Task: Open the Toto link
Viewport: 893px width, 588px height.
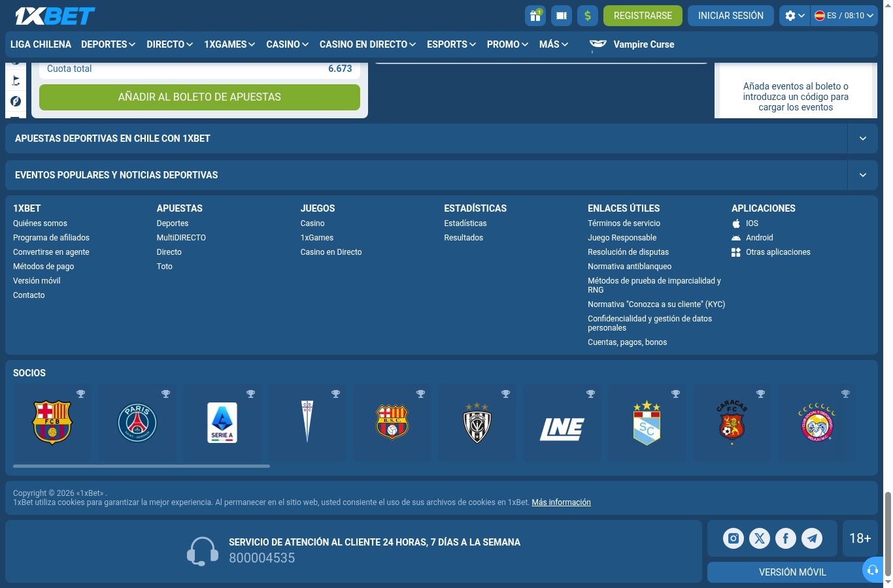Action: coord(165,267)
